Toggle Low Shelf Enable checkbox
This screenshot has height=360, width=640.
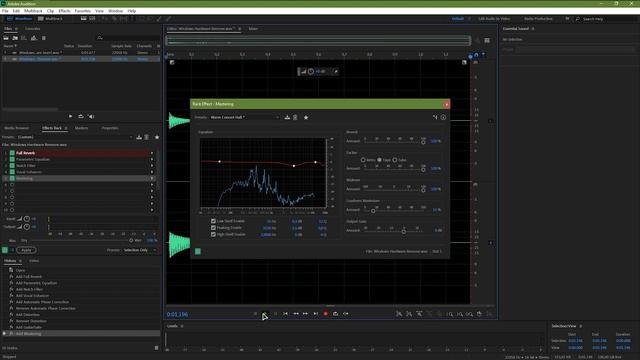tap(213, 221)
